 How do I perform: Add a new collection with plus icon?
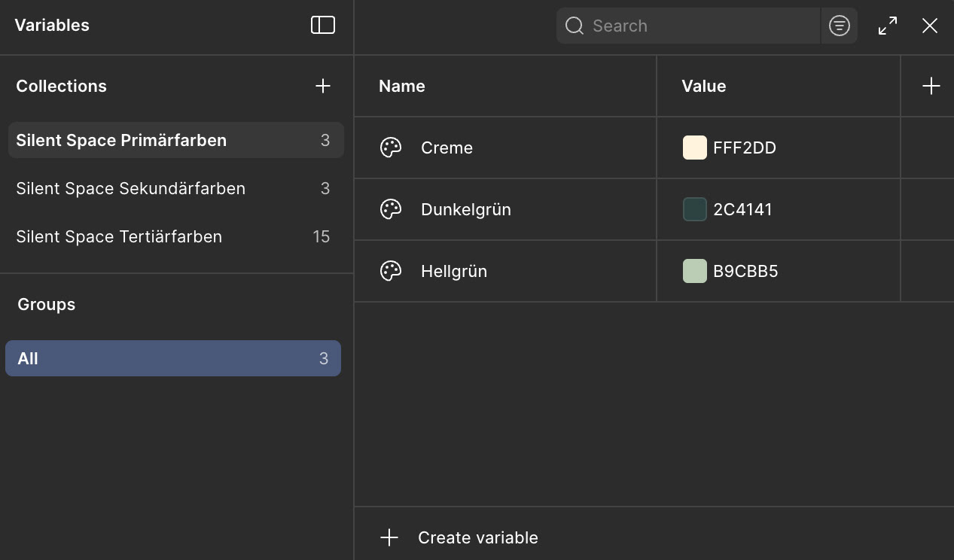[323, 86]
